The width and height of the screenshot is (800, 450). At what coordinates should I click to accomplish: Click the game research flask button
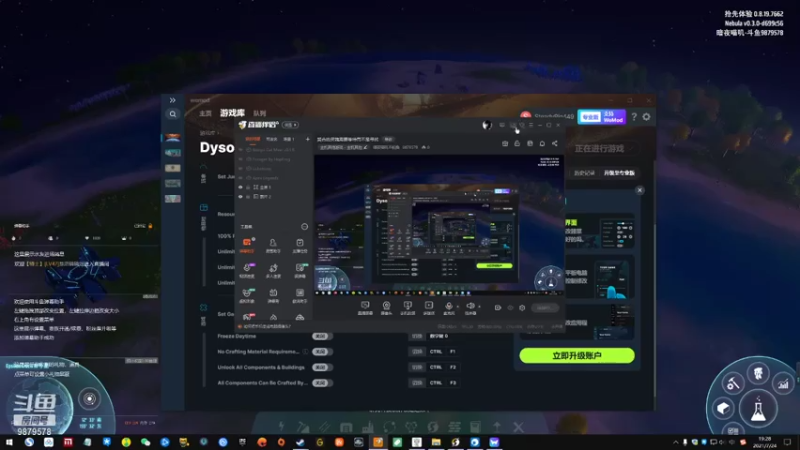pos(758,409)
